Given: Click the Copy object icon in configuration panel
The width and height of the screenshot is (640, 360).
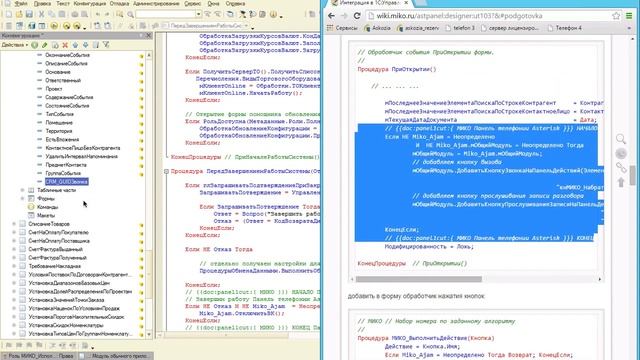Looking at the screenshot, I should [55, 45].
